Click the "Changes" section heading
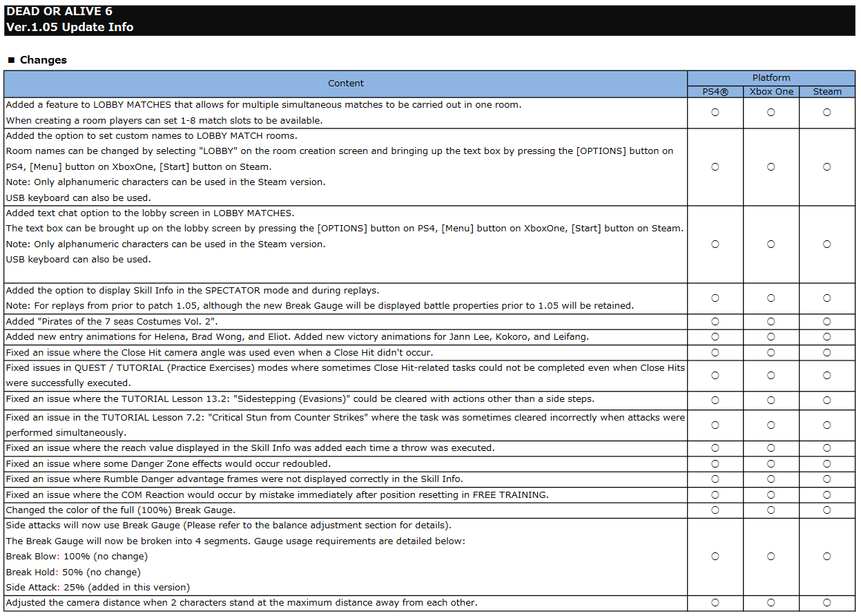Image resolution: width=861 pixels, height=616 pixels. pos(43,60)
